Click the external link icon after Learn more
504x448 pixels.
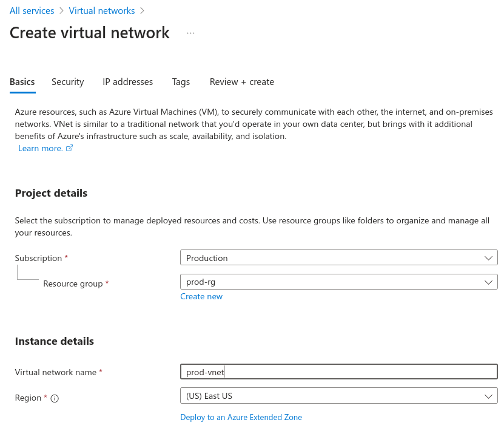pyautogui.click(x=69, y=148)
